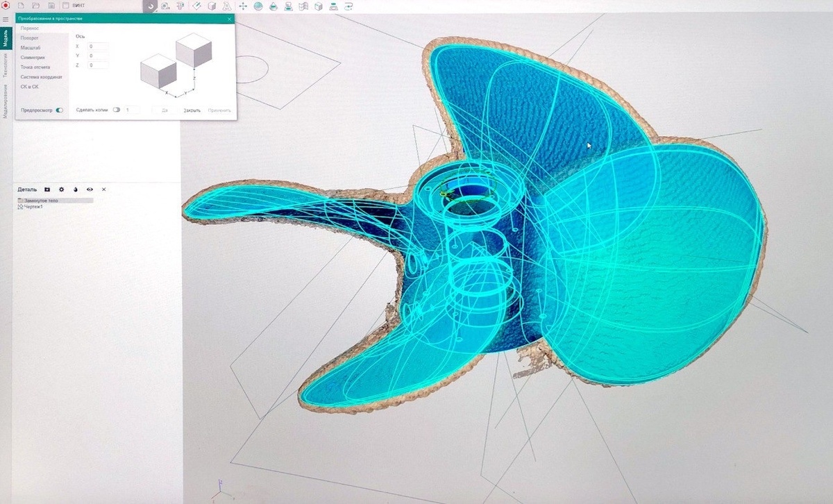
Task: Open a file using the folder icon
Action: (37, 6)
